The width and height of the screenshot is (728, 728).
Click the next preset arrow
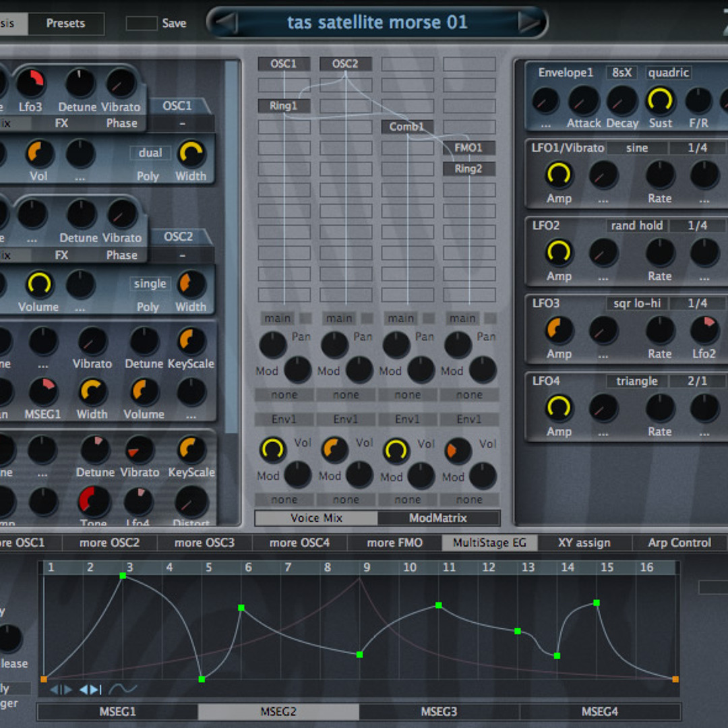pos(529,23)
